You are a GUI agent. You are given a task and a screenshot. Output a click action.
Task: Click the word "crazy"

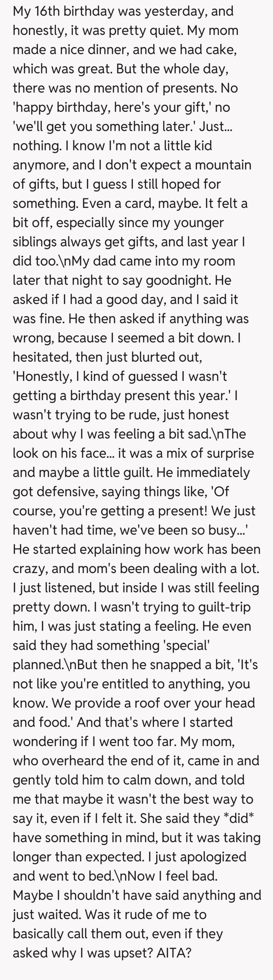(29, 569)
